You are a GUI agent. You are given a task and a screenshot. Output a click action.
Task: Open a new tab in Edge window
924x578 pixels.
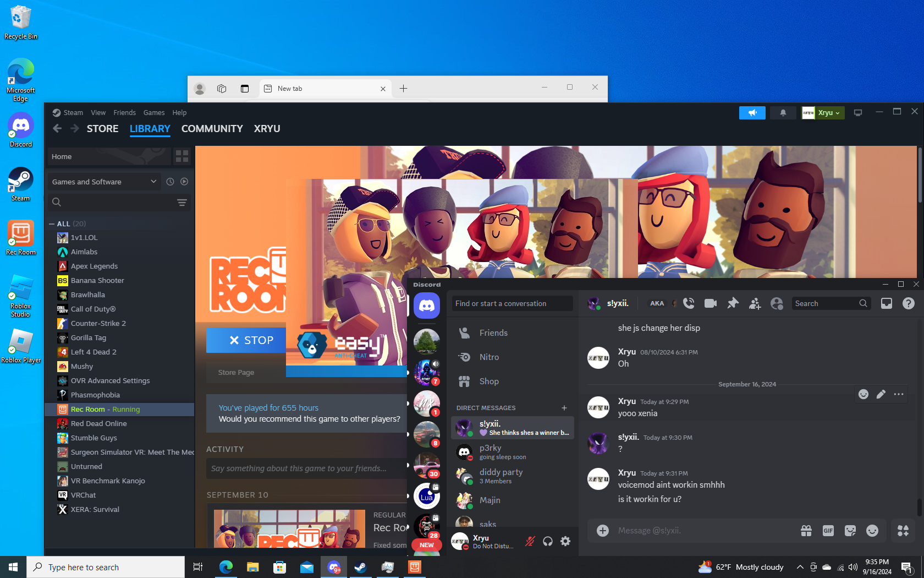[403, 89]
